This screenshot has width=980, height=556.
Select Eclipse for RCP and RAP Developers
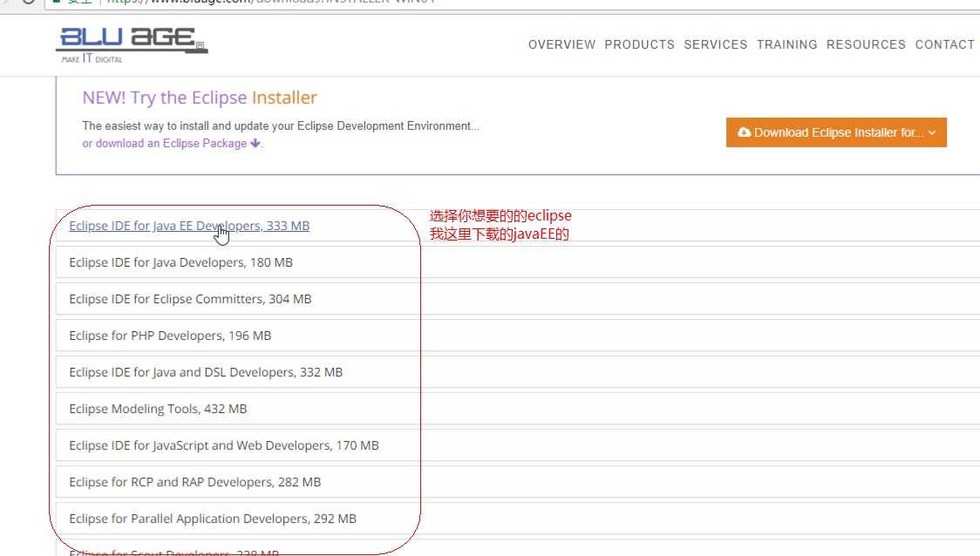[195, 482]
